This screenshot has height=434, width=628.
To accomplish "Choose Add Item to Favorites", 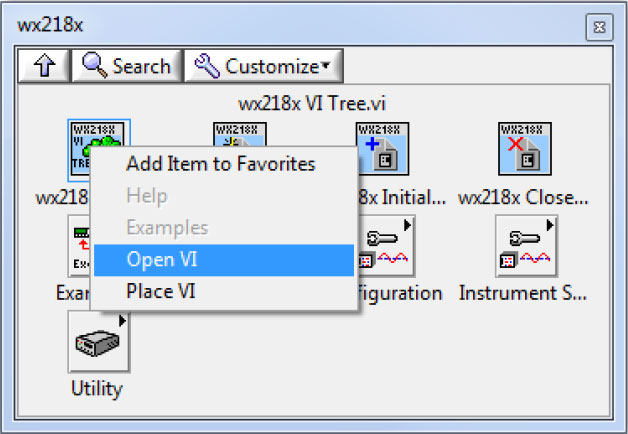I will (220, 164).
